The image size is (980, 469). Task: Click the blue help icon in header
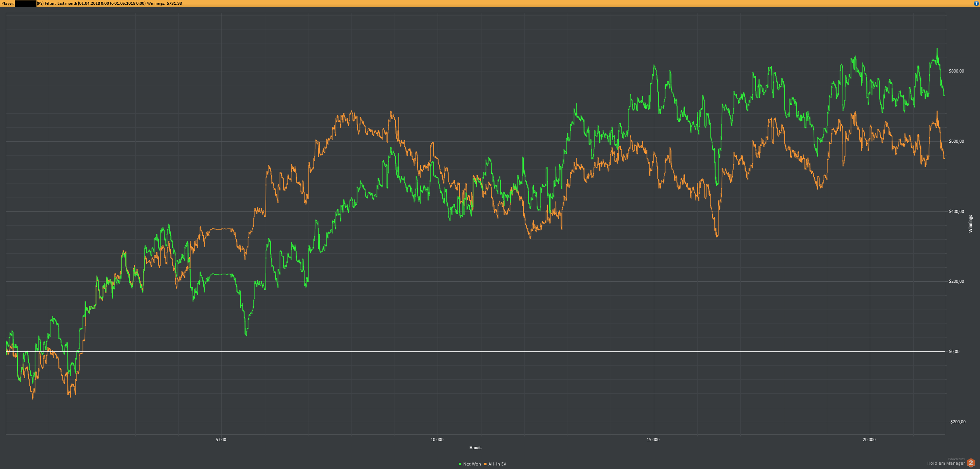point(977,3)
